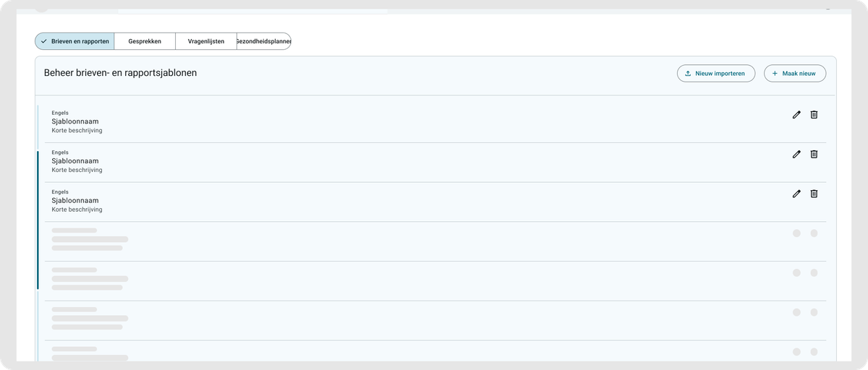Open the Vragenlijsten tab
This screenshot has width=868, height=370.
click(206, 41)
